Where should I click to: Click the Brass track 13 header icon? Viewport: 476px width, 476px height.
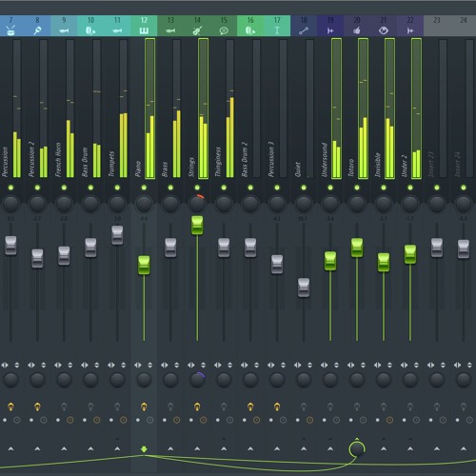(x=170, y=30)
